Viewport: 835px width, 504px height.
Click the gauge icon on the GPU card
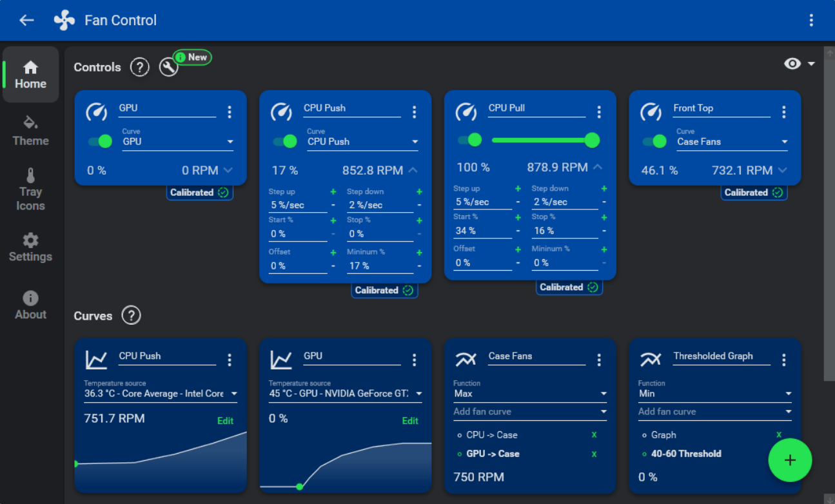coord(97,111)
